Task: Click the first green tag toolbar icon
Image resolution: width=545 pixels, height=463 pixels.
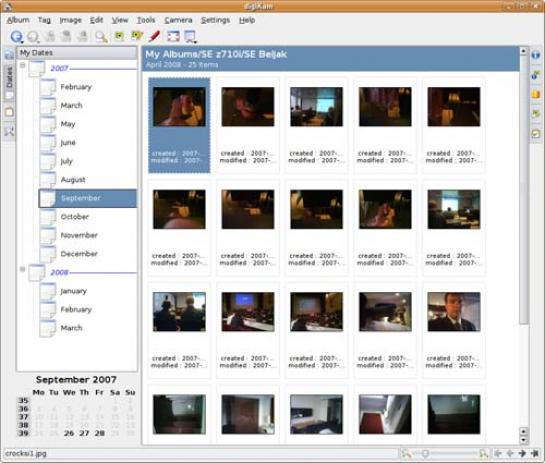Action: pos(119,36)
